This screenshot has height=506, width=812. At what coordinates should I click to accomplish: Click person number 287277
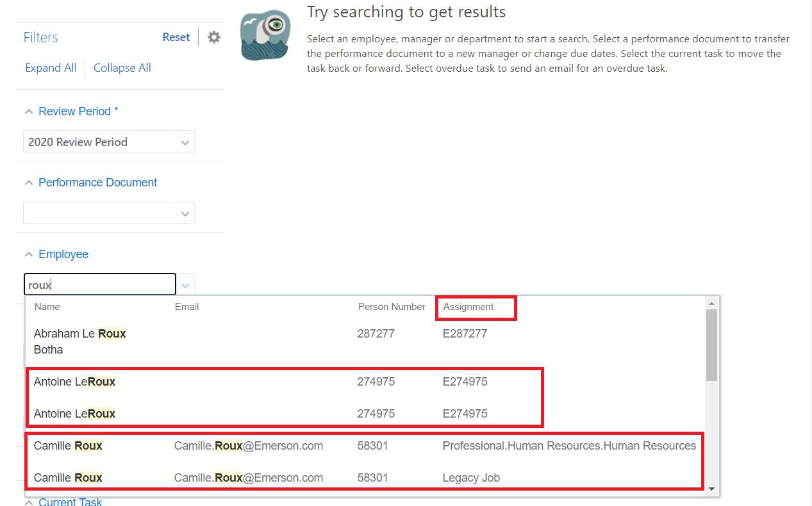tap(376, 334)
